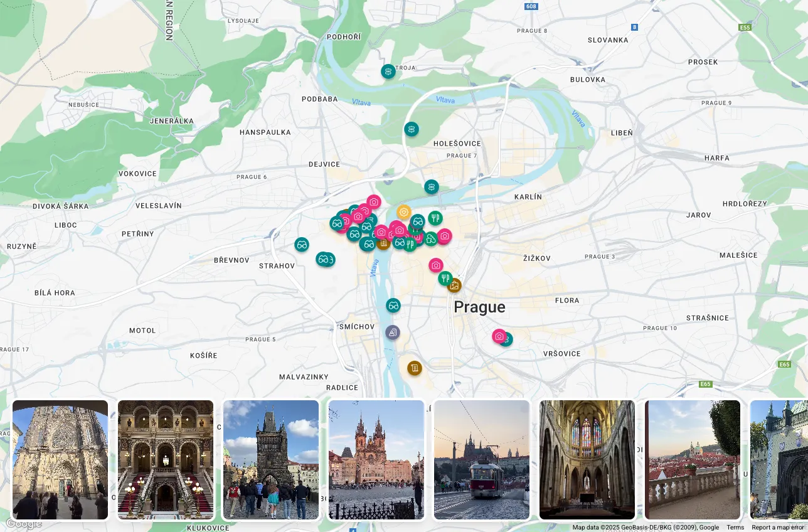Click the restaurant marker touching the brown gallery marker
The width and height of the screenshot is (808, 532).
(x=445, y=278)
